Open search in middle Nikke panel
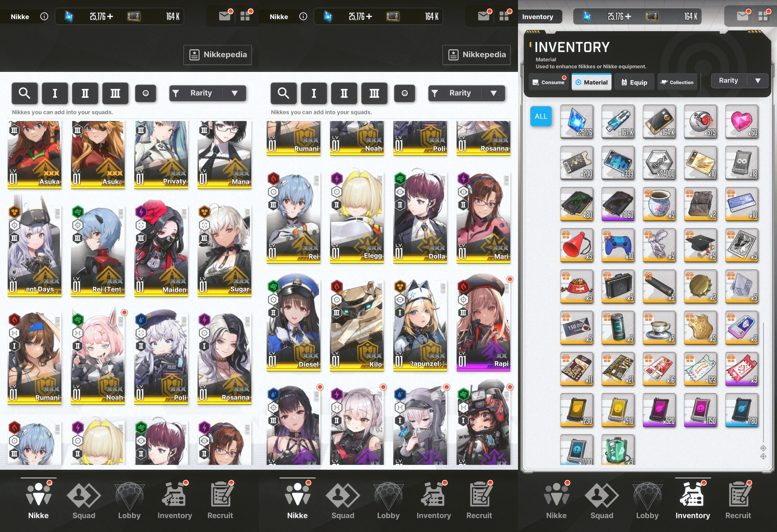 click(283, 93)
